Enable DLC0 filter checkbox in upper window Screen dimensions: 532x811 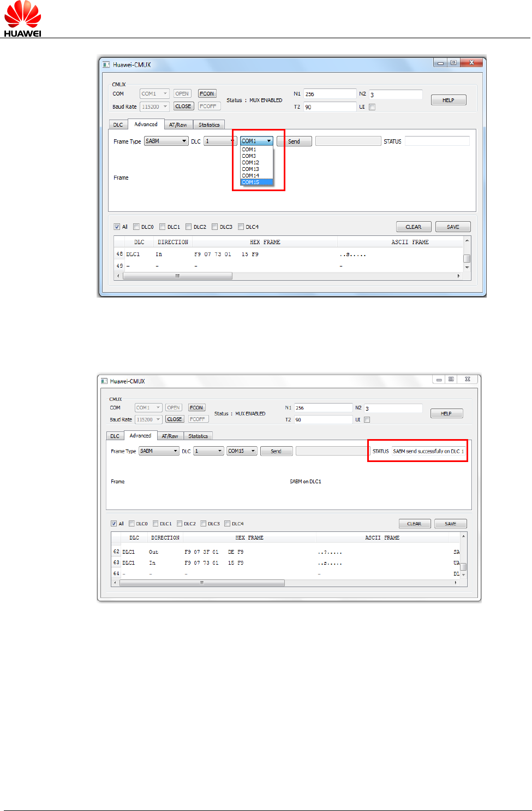136,227
